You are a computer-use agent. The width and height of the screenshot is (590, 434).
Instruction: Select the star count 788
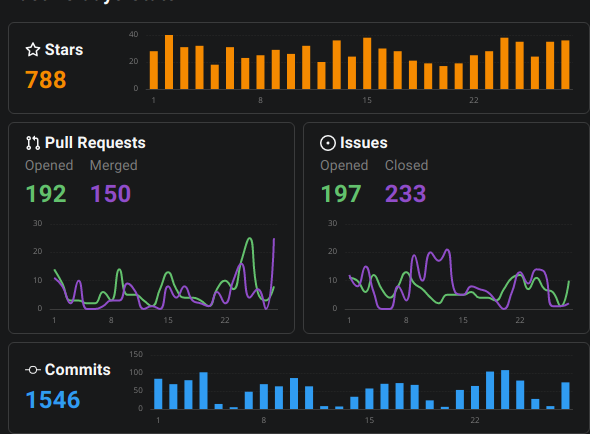point(46,80)
